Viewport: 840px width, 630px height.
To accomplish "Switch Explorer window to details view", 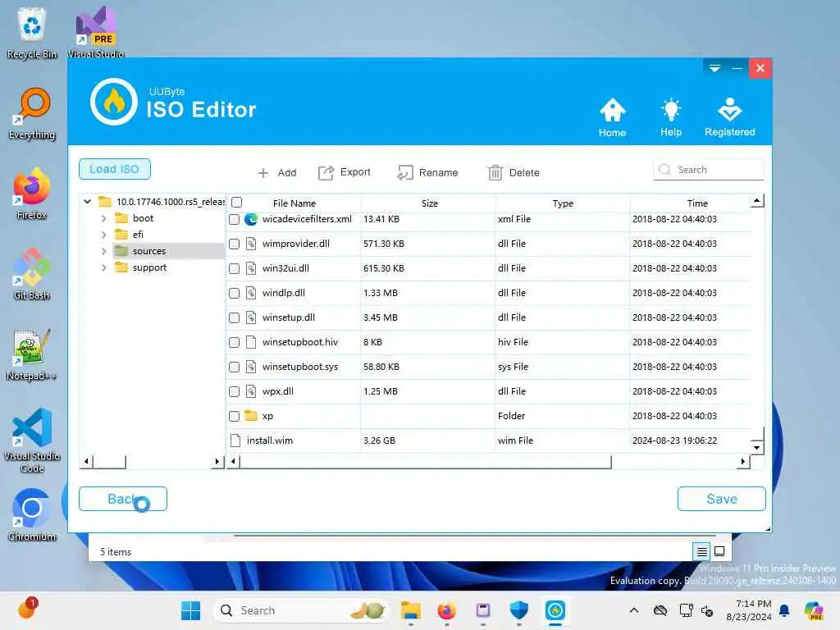I will click(702, 551).
